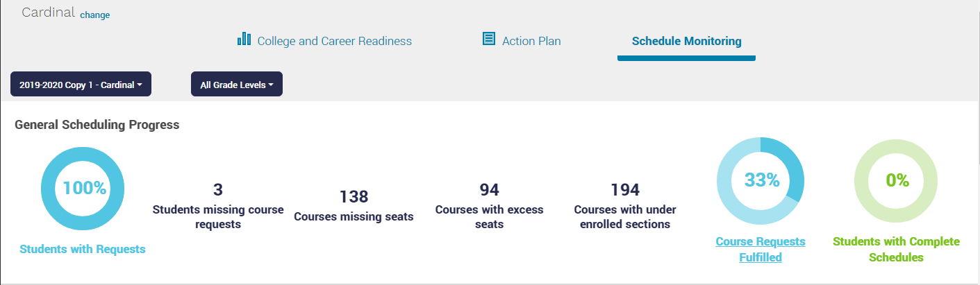Click the 33% Course Requests Fulfilled donut chart
Image resolution: width=980 pixels, height=285 pixels.
[x=761, y=180]
